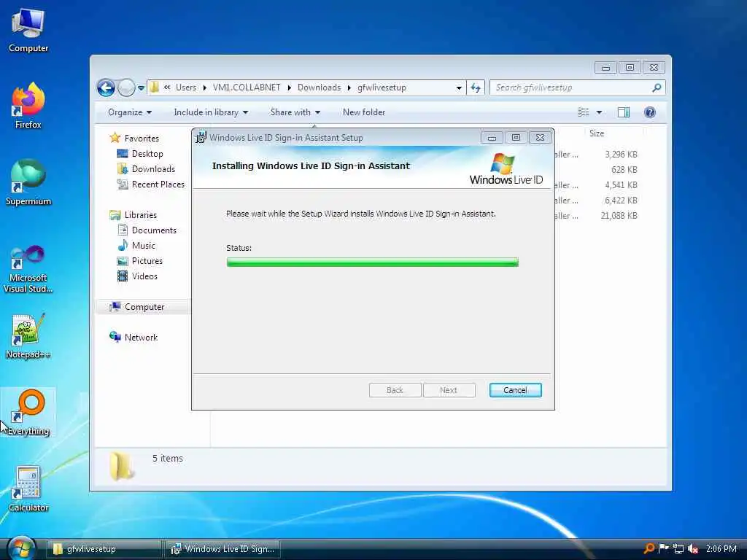Open Microsoft Visual Studio desktop shortcut
747x560 pixels.
pos(28,269)
